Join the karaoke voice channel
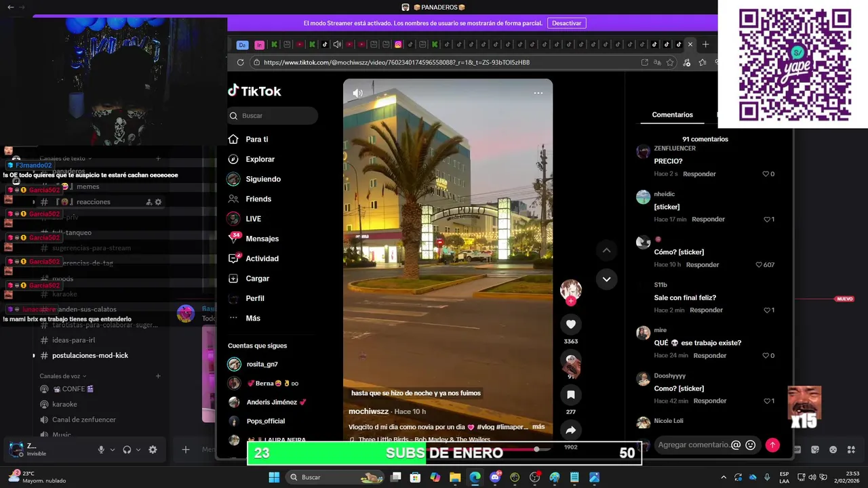Viewport: 868px width, 488px height. (x=64, y=405)
